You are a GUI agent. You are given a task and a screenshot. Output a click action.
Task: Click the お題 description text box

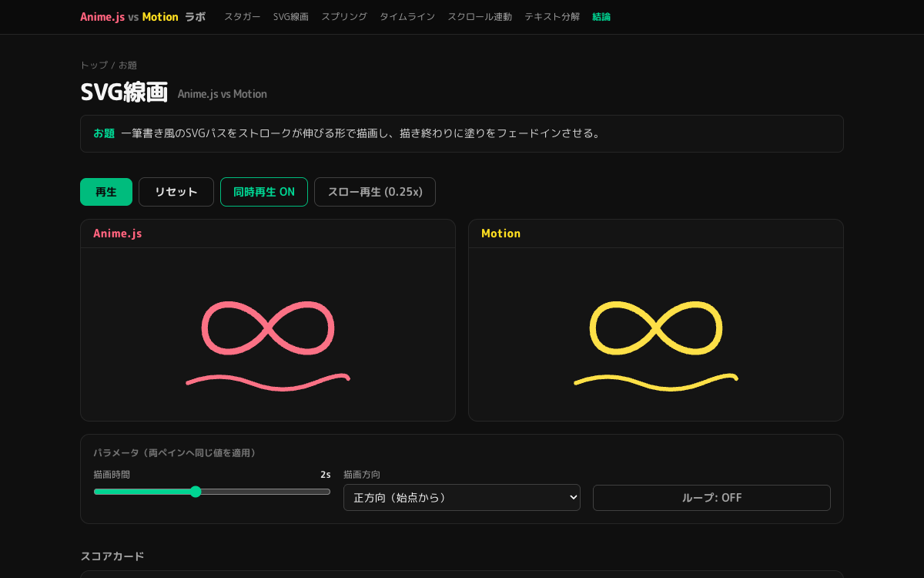pyautogui.click(x=462, y=134)
